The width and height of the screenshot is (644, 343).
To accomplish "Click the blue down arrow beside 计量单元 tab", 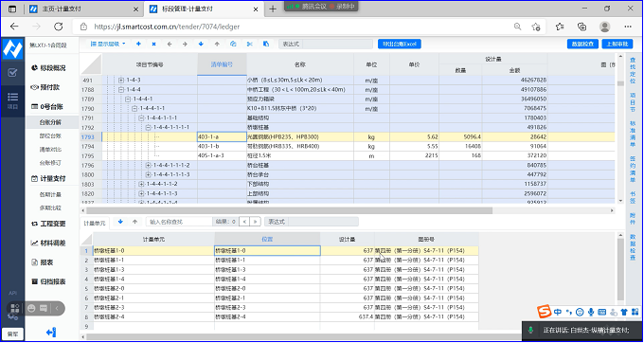I will [x=120, y=222].
